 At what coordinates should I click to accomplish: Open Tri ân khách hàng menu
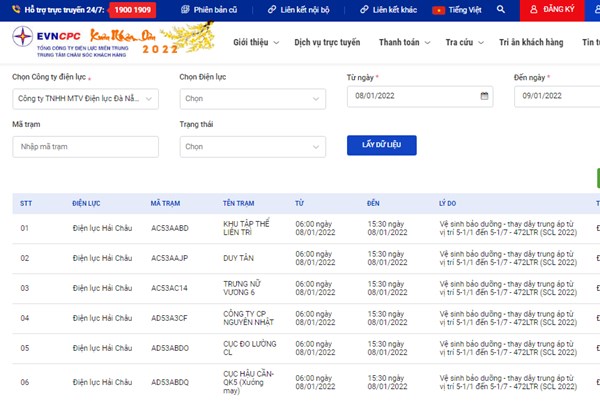(x=531, y=42)
